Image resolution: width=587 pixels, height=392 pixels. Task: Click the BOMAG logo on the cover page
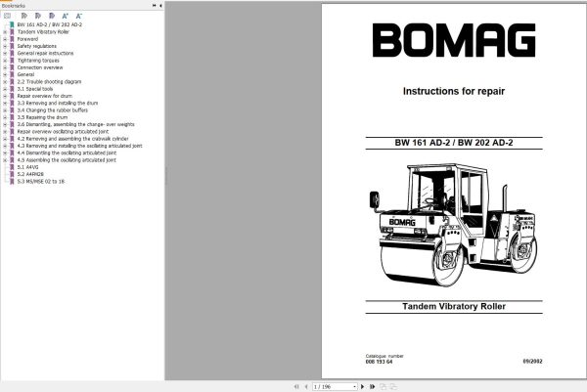coord(454,40)
